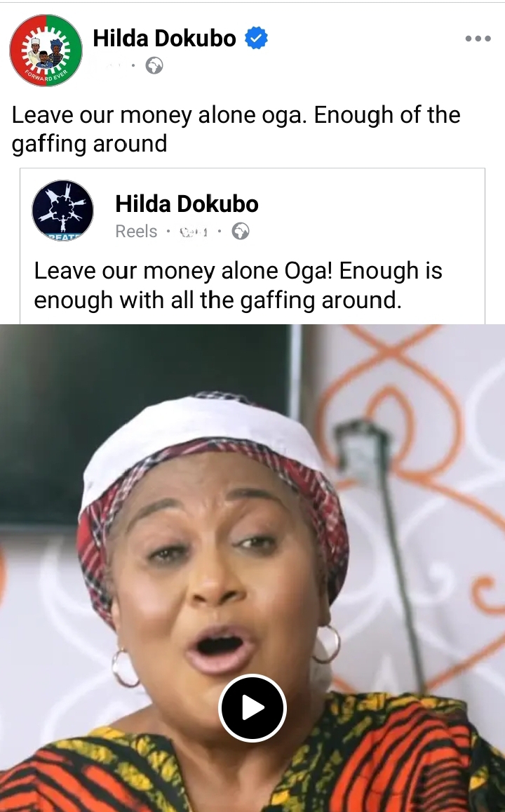Viewport: 505px width, 812px height.
Task: Click the blue verified badge beside name
Action: coord(255,39)
